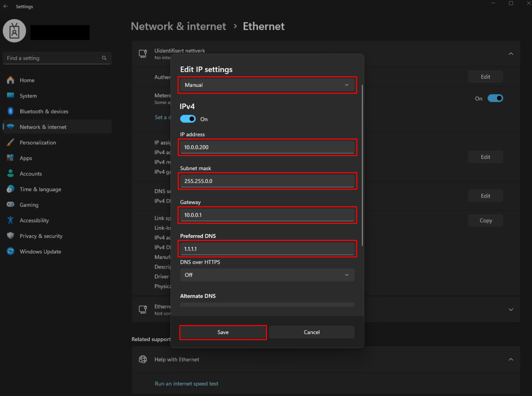
Task: Open the Manual IP assignment dropdown
Action: click(x=267, y=85)
